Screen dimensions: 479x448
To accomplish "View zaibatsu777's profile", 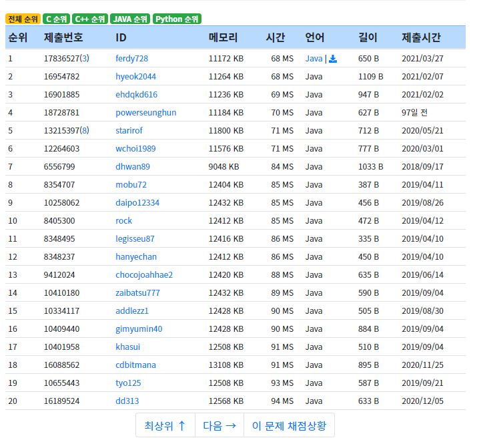I will point(138,293).
